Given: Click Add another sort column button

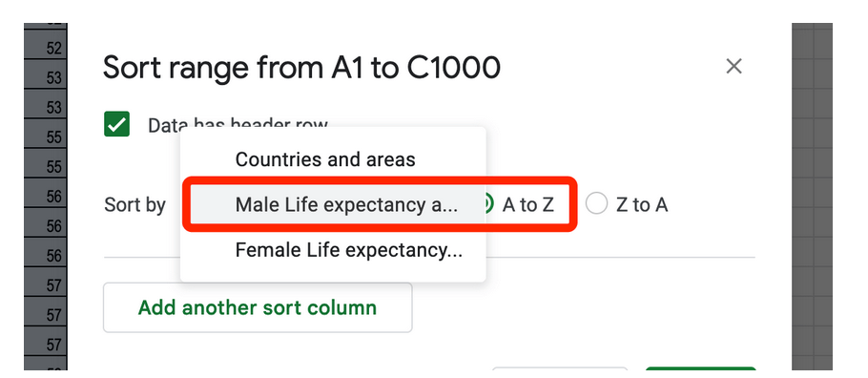Looking at the screenshot, I should click(x=258, y=307).
